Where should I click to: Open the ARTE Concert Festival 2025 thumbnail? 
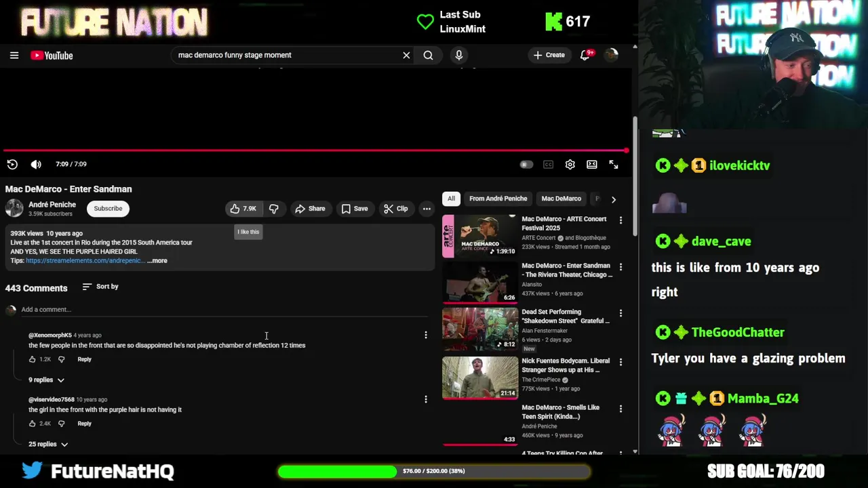coord(479,237)
